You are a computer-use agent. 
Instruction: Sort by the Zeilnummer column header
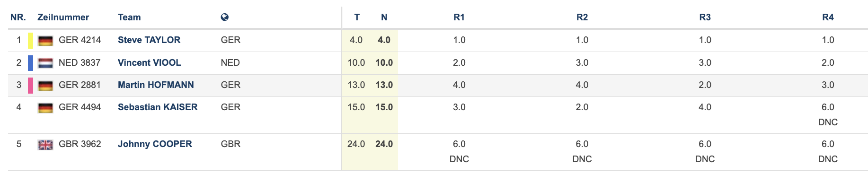[63, 17]
